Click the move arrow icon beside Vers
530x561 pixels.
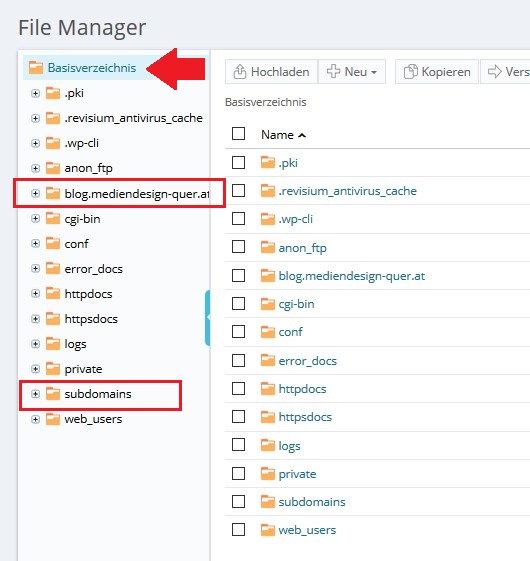495,72
